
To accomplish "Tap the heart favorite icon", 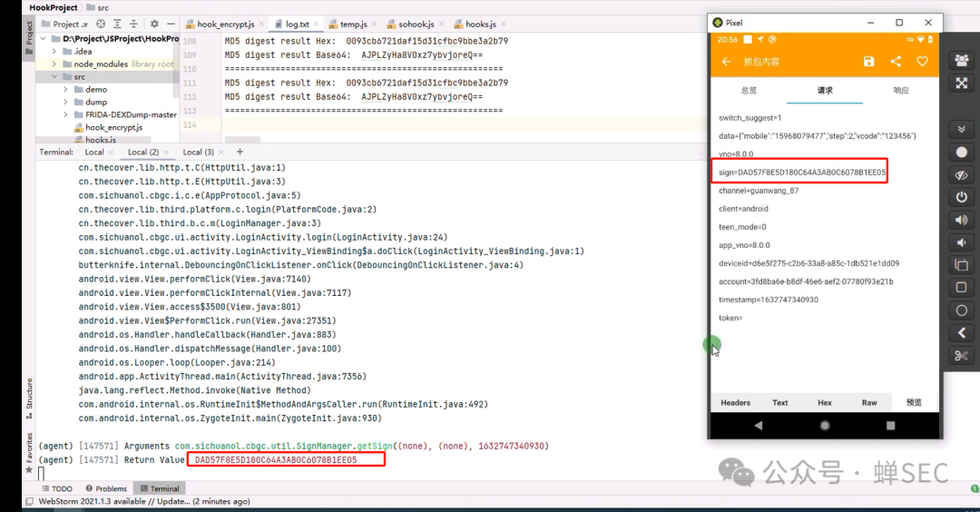I will (x=922, y=62).
